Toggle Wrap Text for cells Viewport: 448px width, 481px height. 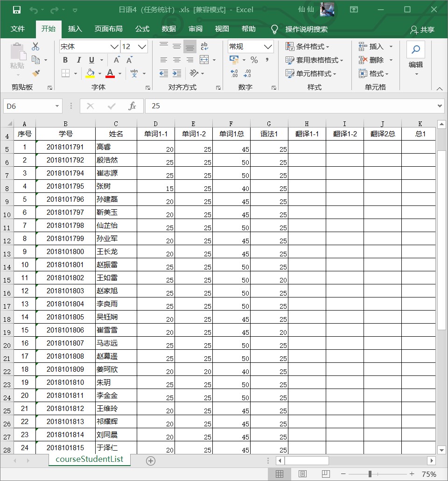point(204,46)
